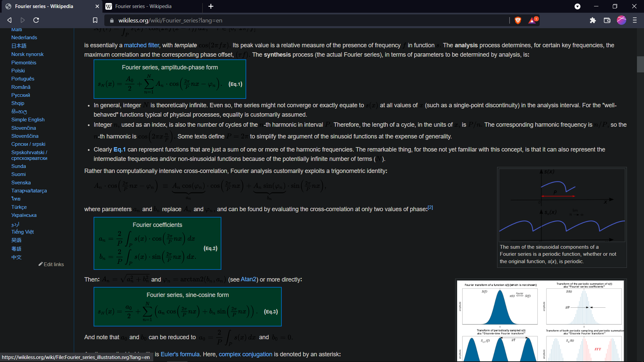Viewport: 644px width, 362px height.
Task: Select Polski from the language sidebar
Action: [18, 70]
